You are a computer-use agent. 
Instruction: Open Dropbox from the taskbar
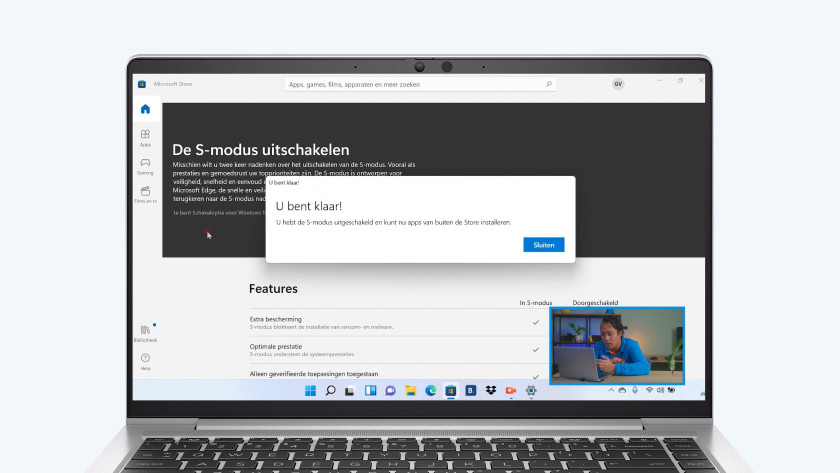(490, 390)
